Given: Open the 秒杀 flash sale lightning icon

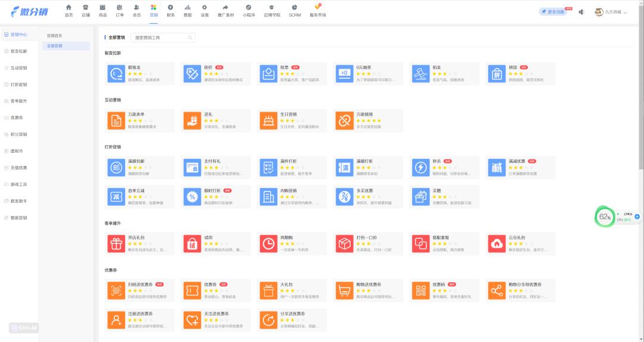Looking at the screenshot, I should [x=420, y=168].
